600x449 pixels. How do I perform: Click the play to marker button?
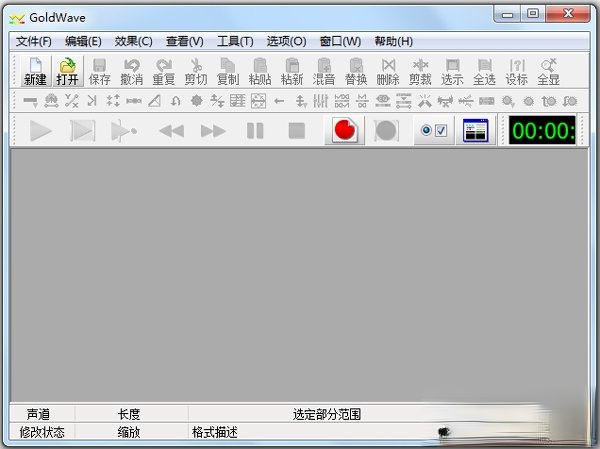[124, 131]
